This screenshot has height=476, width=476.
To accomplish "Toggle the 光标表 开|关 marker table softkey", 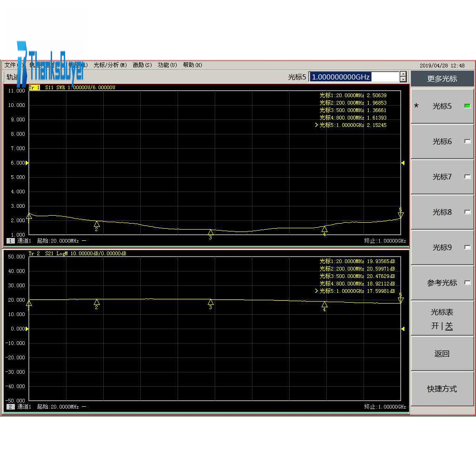I will coord(442,319).
